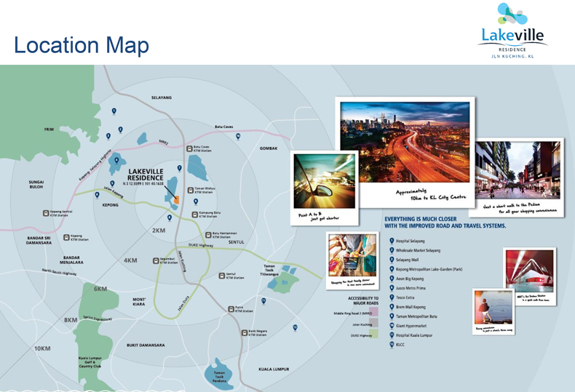
Task: Open the car side mirror photo
Action: 325,181
